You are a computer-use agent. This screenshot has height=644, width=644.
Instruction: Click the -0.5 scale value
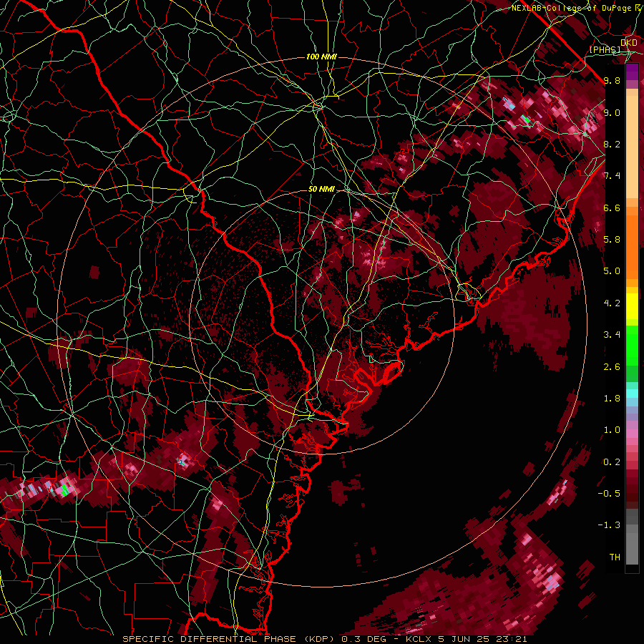(609, 494)
